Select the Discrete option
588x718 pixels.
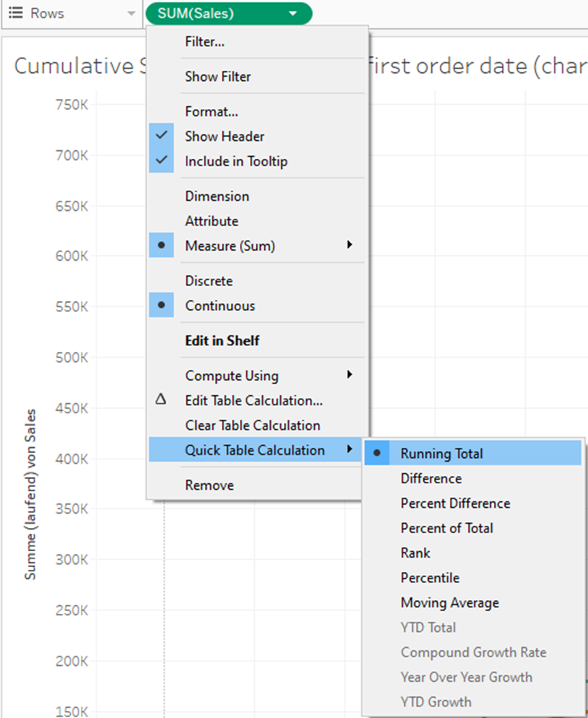[208, 281]
